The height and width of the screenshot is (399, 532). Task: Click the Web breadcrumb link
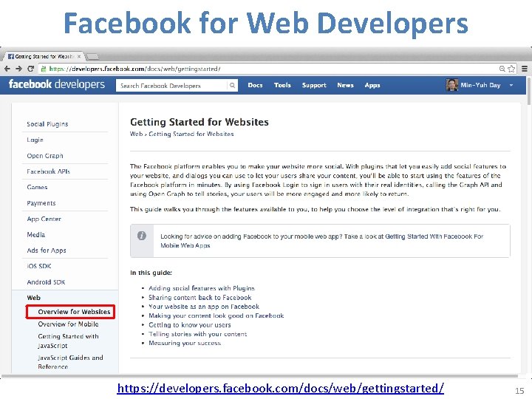[x=136, y=134]
